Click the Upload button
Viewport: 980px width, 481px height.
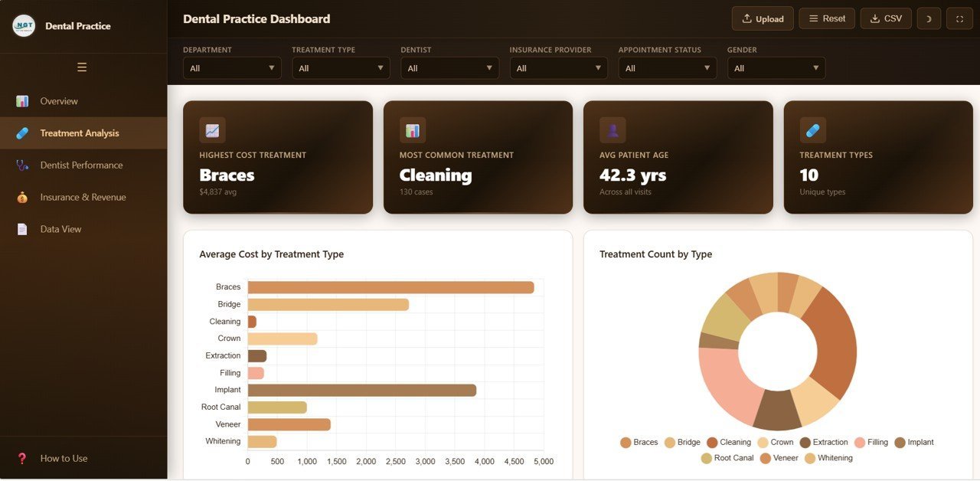pos(762,18)
